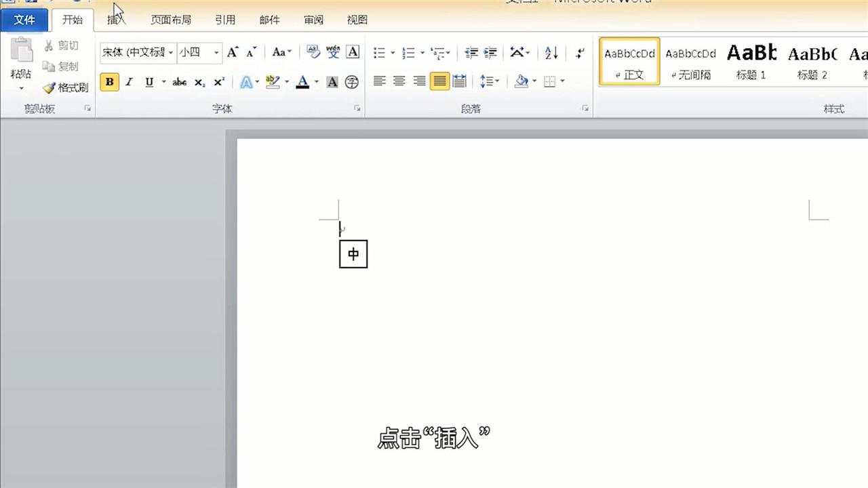Click the Sort A-Z icon
This screenshot has height=488, width=868.
(x=551, y=52)
